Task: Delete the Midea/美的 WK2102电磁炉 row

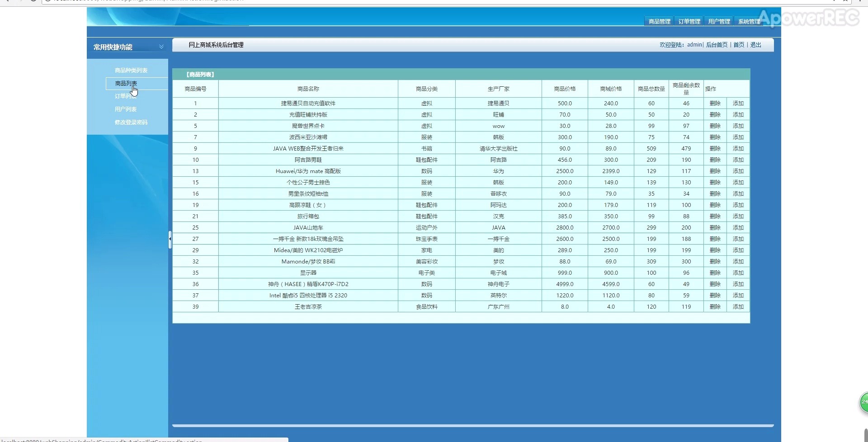Action: coord(715,250)
